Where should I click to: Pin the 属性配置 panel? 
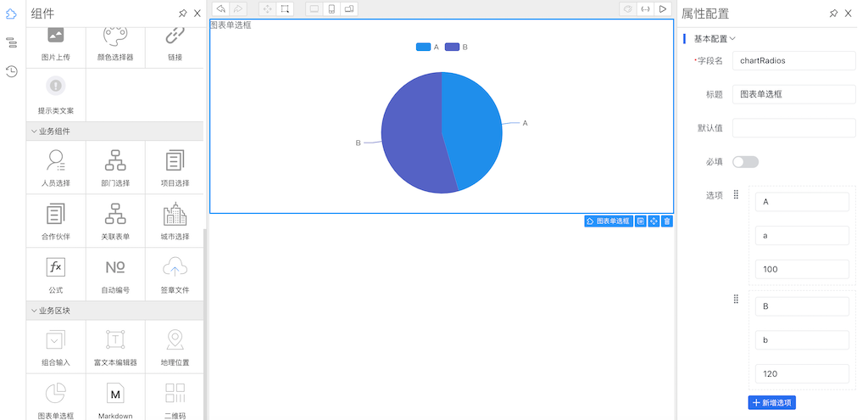pyautogui.click(x=833, y=14)
